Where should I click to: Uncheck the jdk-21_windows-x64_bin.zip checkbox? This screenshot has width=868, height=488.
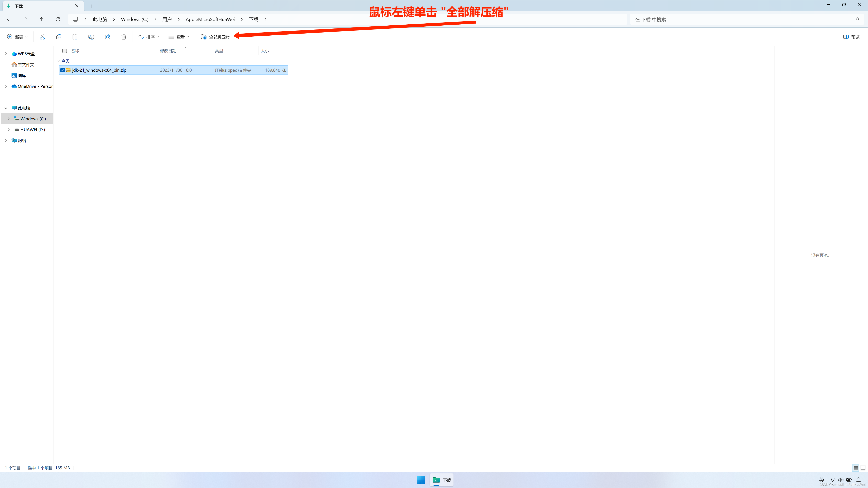click(63, 70)
